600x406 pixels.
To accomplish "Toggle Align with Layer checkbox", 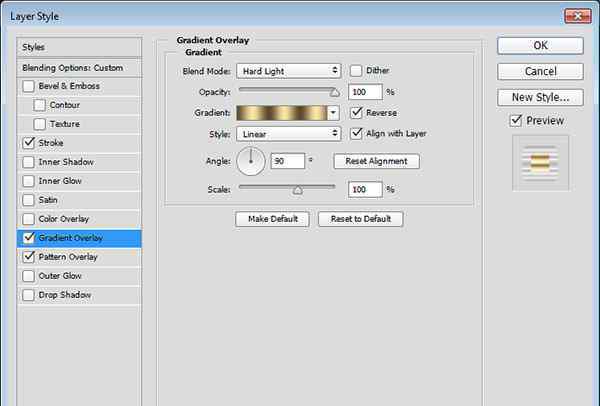I will click(356, 134).
